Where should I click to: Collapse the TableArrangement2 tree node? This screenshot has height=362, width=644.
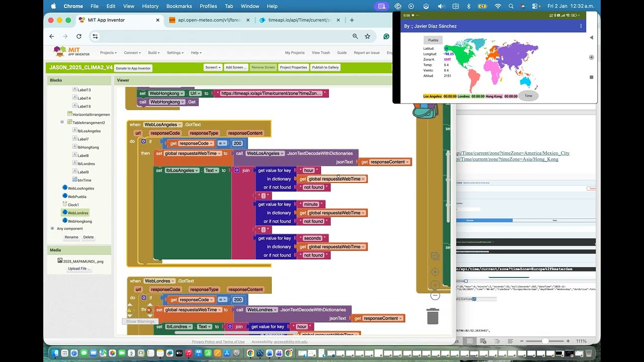pos(62,122)
